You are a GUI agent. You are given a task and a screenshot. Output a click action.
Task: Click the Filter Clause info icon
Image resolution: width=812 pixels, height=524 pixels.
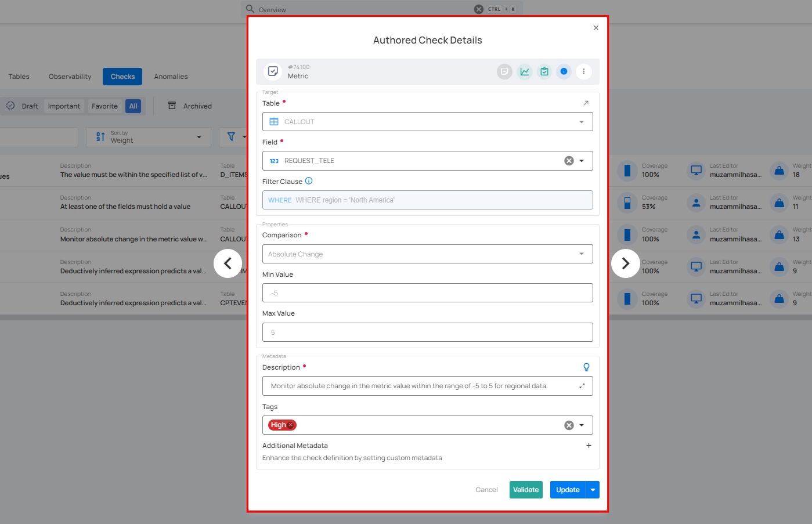coord(309,181)
